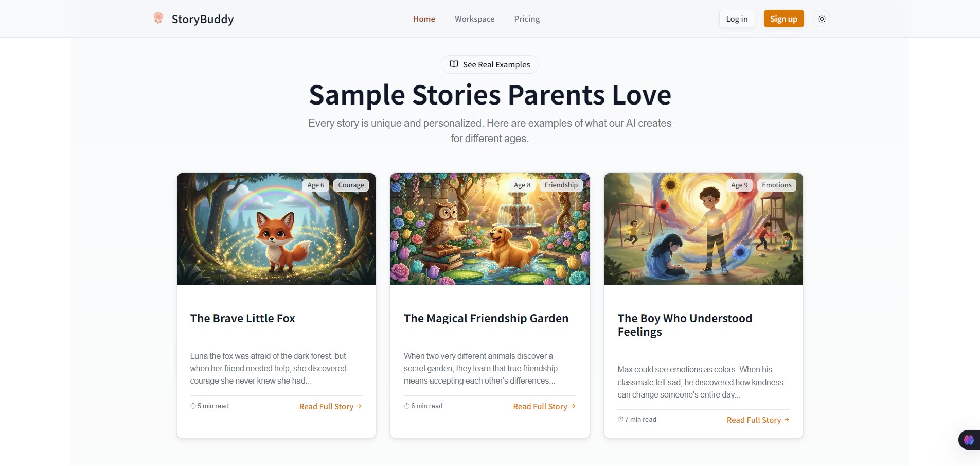980x466 pixels.
Task: Open the Pricing page
Action: pos(526,19)
